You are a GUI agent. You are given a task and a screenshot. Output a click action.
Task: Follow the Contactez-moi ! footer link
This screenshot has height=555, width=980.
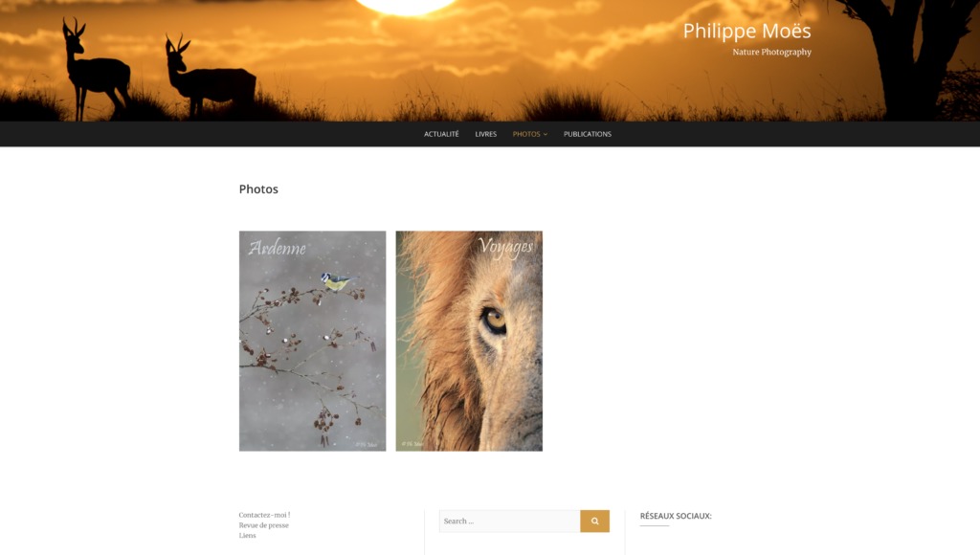(264, 515)
